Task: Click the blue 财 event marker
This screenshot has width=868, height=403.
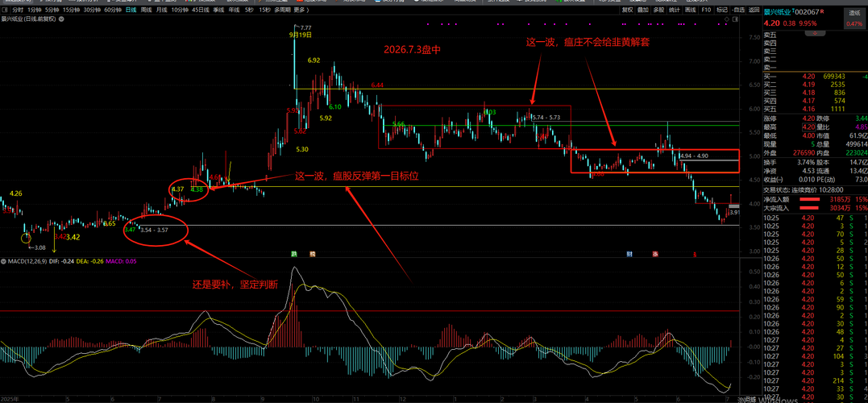Action: (629, 254)
